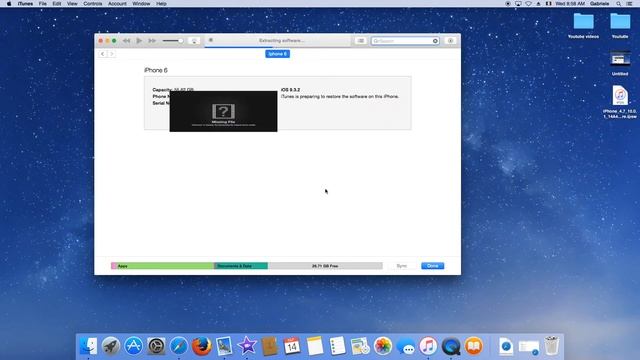
Task: Click the Extracting software status display
Action: 278,41
